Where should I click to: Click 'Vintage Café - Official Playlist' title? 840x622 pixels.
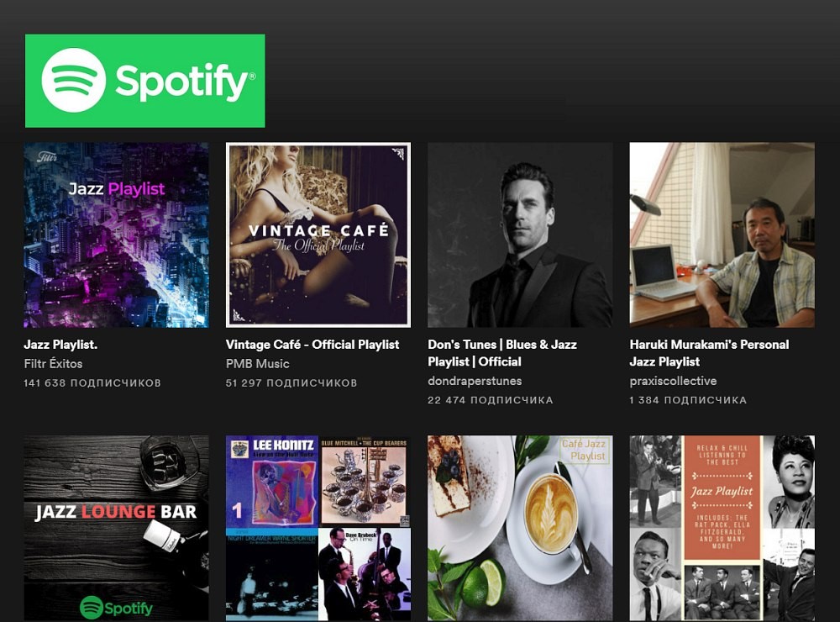(312, 345)
